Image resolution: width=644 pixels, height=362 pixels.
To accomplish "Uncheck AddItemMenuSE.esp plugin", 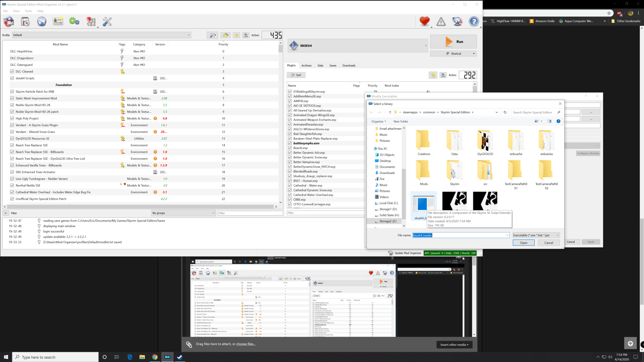I will tap(290, 96).
